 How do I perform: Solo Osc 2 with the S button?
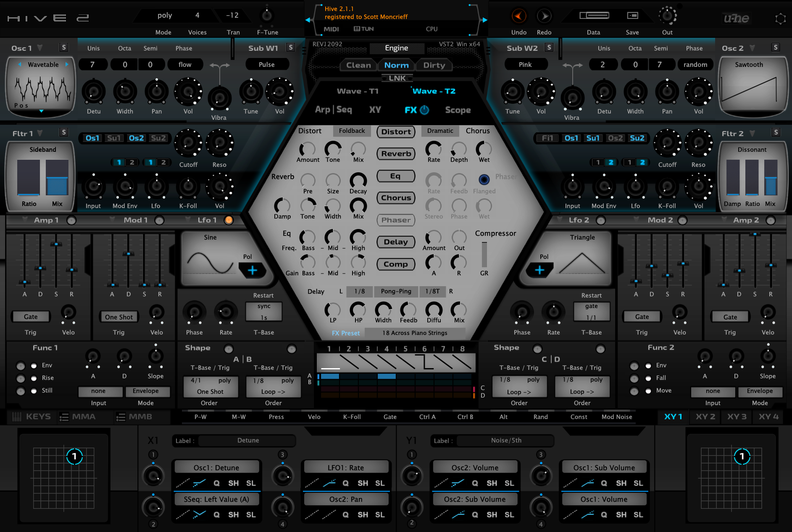776,47
